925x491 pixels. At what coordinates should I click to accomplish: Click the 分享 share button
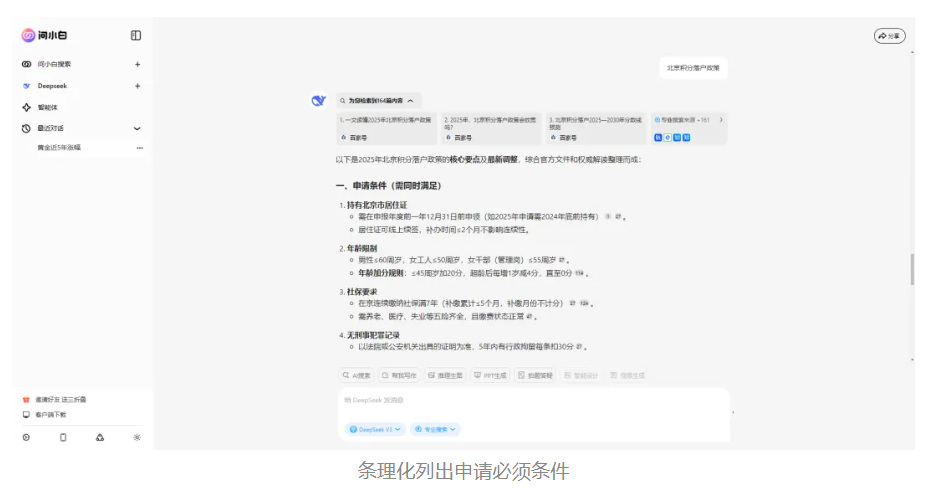pyautogui.click(x=889, y=35)
